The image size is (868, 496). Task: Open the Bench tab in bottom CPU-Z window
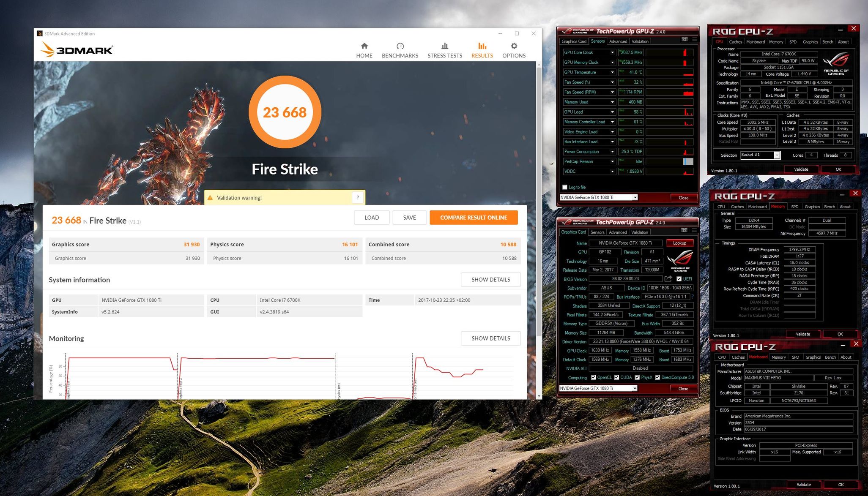click(830, 357)
